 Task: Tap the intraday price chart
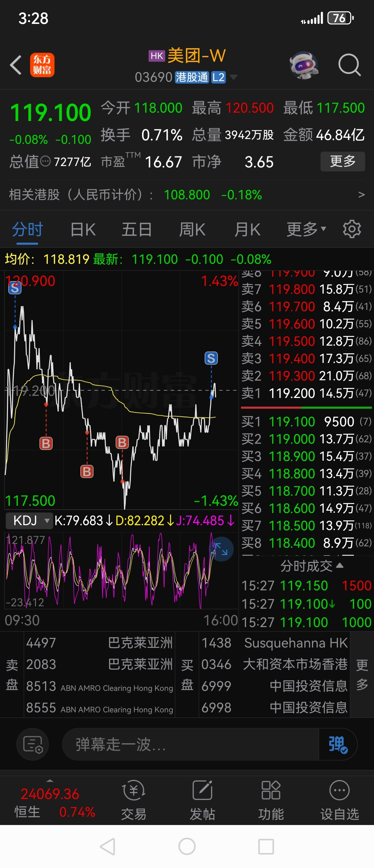(121, 390)
